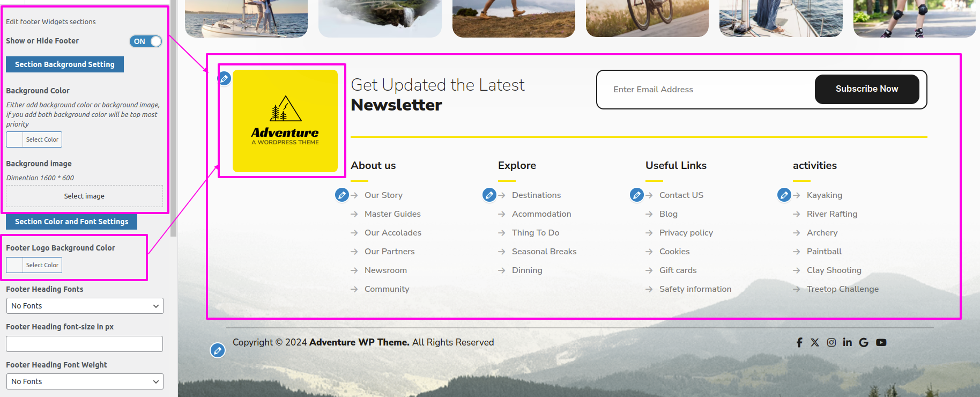This screenshot has width=980, height=397.
Task: Open the Contact US link
Action: 681,195
